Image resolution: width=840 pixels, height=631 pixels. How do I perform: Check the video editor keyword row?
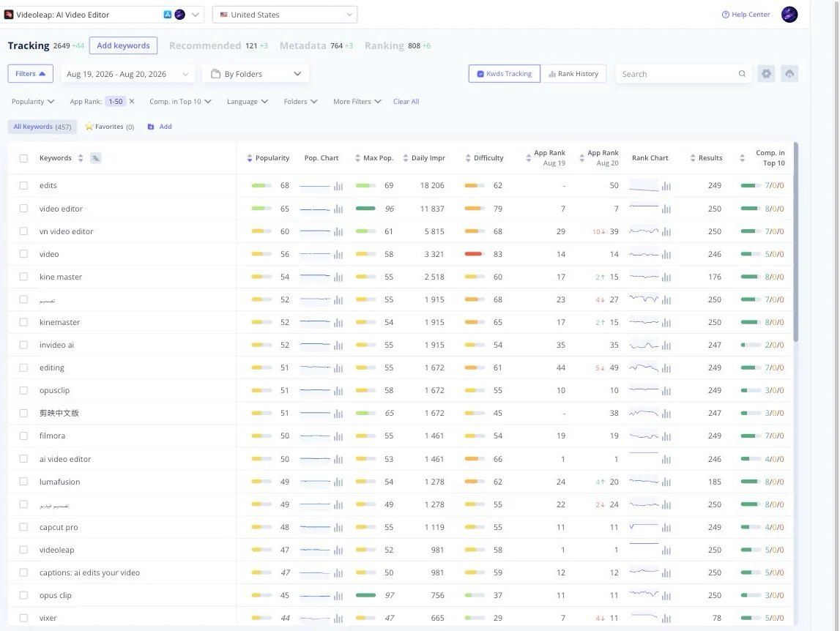click(23, 209)
